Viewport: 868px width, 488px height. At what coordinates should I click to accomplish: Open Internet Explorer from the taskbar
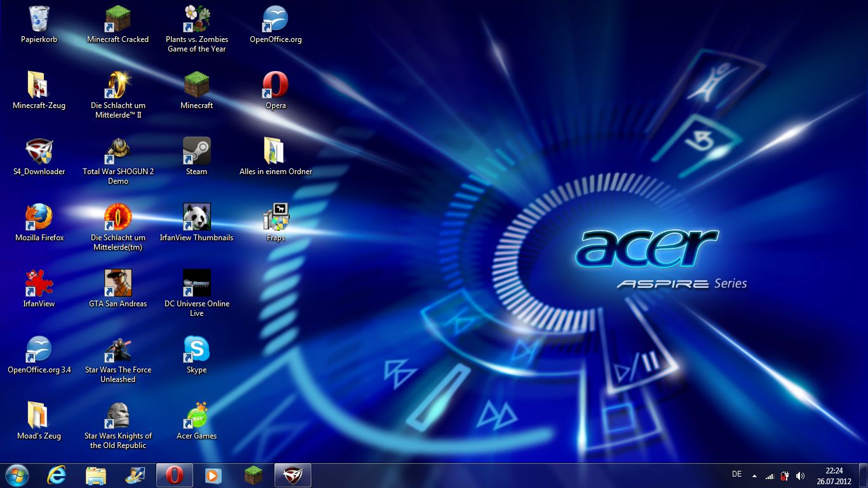[x=57, y=475]
